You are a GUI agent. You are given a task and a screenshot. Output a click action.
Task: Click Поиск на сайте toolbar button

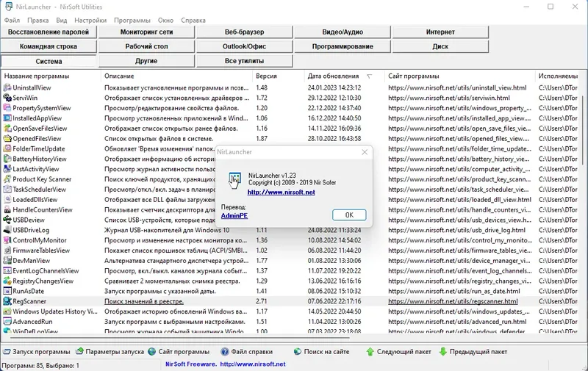point(321,352)
